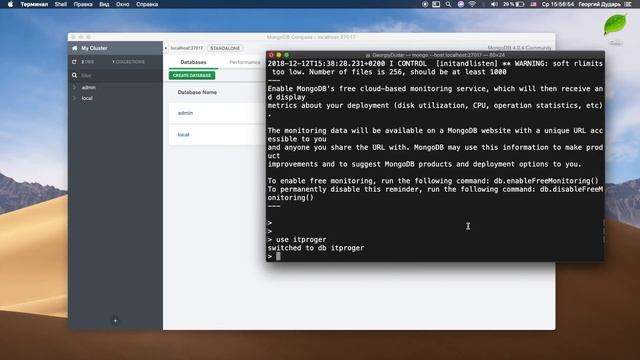This screenshot has width=640, height=360.
Task: Click the battery percentage text 29 %
Action: click(509, 4)
